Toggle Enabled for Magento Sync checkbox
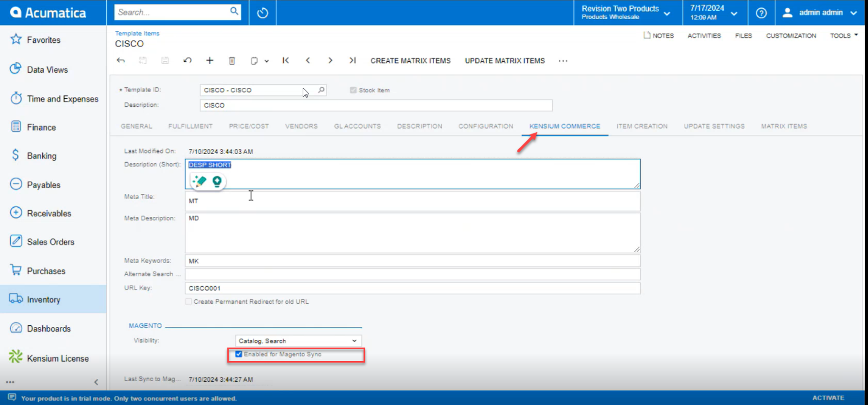 (x=239, y=354)
